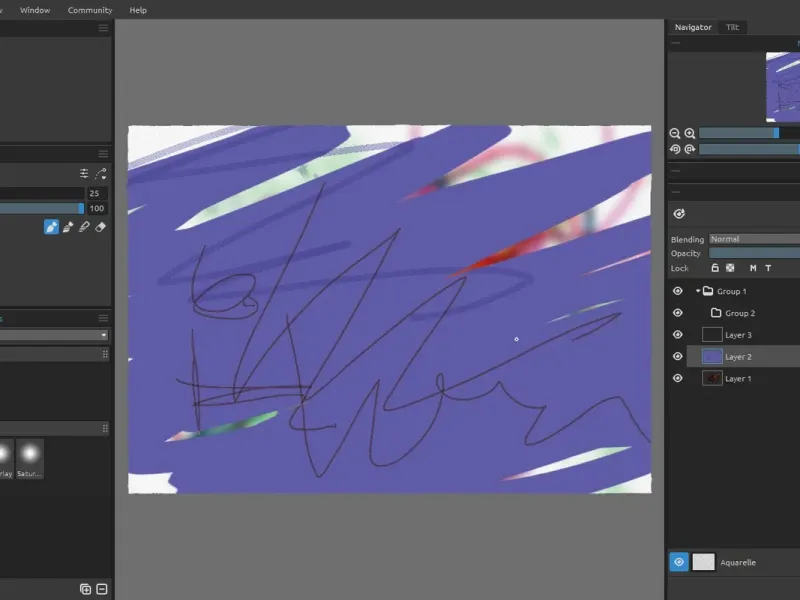The width and height of the screenshot is (800, 600).
Task: Select the Satur... brush preset
Action: 30,459
